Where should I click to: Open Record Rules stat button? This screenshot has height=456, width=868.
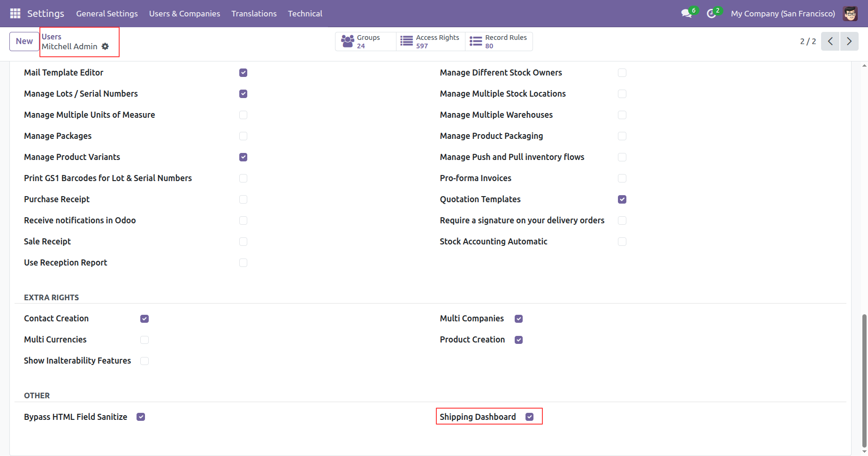[499, 41]
